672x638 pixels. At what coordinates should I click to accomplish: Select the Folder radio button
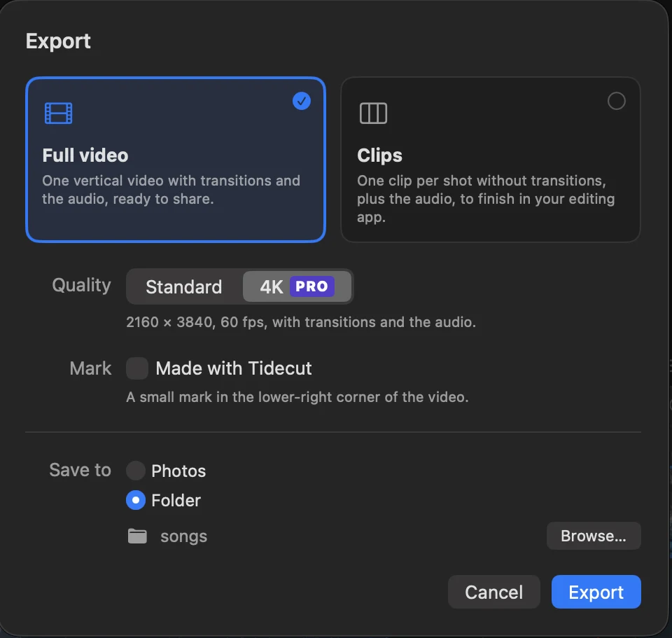(x=135, y=500)
